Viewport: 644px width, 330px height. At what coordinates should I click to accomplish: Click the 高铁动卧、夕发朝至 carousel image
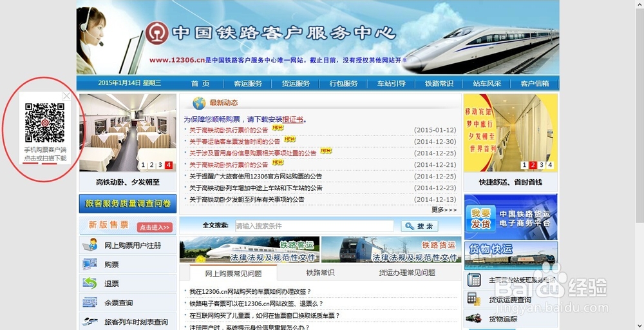(x=128, y=133)
